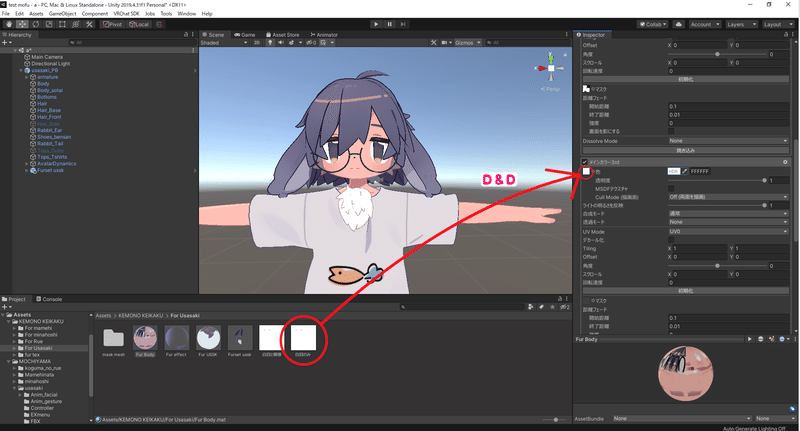Toggle the Local handle rotation button
Image resolution: width=800 pixels, height=431 pixels.
pyautogui.click(x=139, y=24)
